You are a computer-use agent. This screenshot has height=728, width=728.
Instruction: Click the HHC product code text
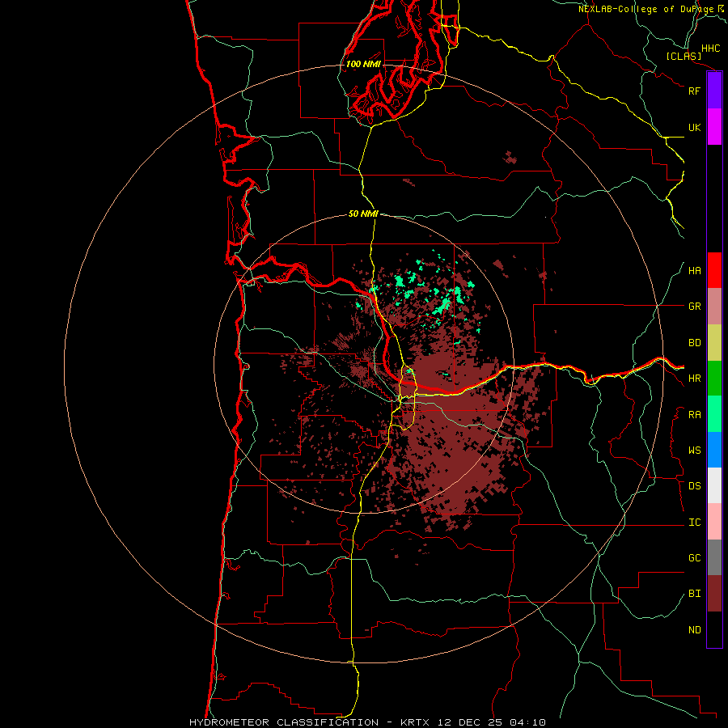[x=711, y=49]
